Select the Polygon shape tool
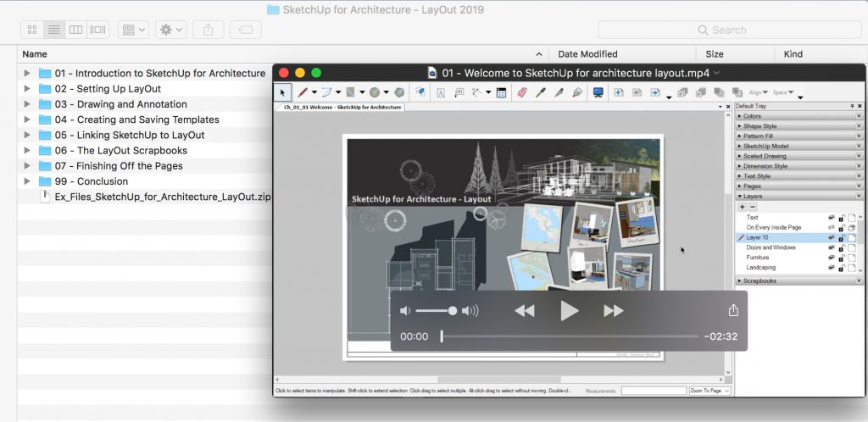 (x=399, y=92)
